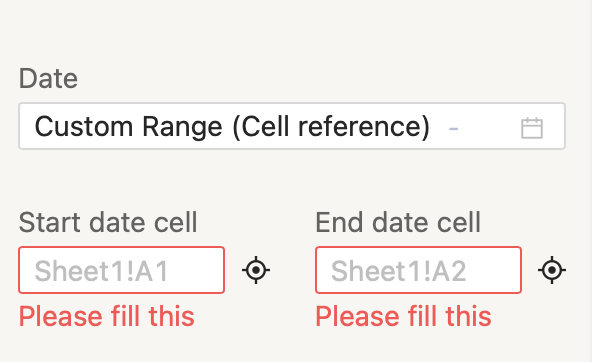
Task: Click error message under End date cell
Action: tap(403, 316)
